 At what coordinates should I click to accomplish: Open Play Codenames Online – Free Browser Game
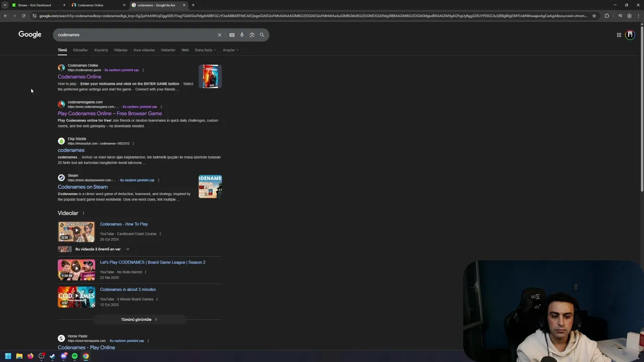pyautogui.click(x=110, y=114)
